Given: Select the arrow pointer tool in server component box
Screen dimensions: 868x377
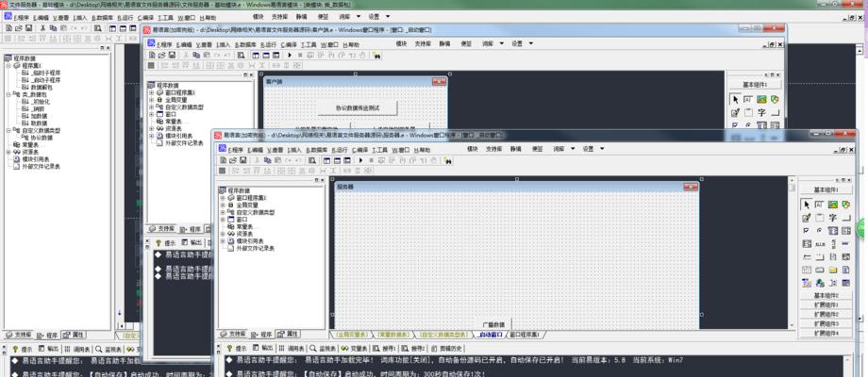Looking at the screenshot, I should [x=807, y=205].
